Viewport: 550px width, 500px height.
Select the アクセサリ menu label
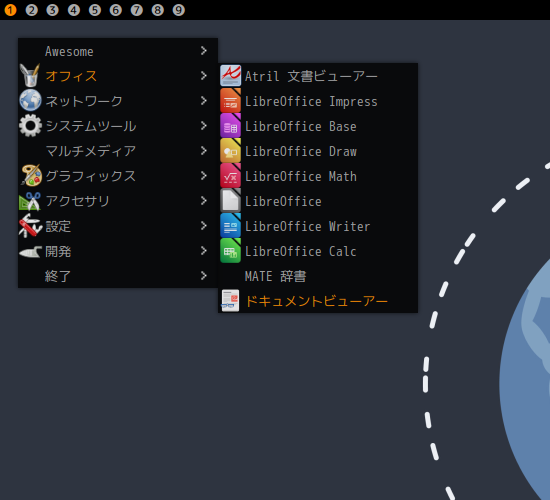click(x=78, y=201)
